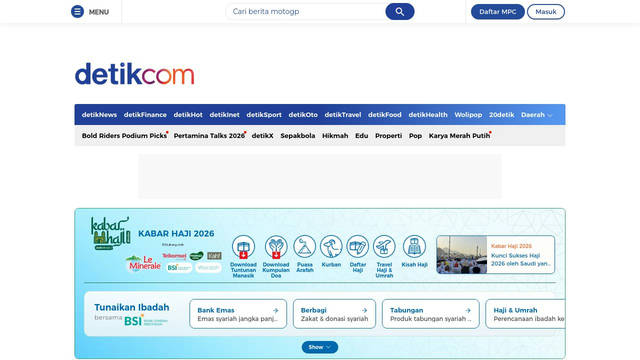The width and height of the screenshot is (640, 360).
Task: Expand the Show button
Action: (x=320, y=347)
